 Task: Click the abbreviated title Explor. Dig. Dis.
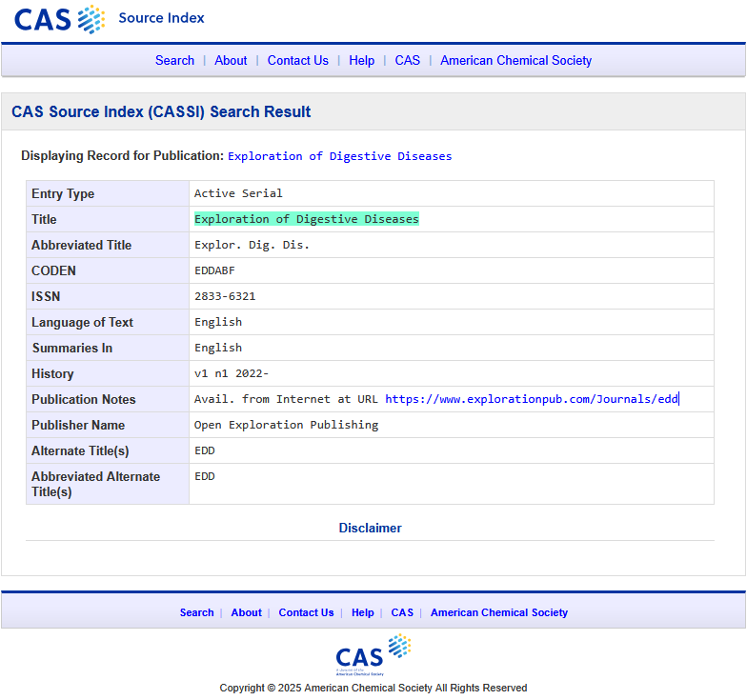tap(252, 245)
